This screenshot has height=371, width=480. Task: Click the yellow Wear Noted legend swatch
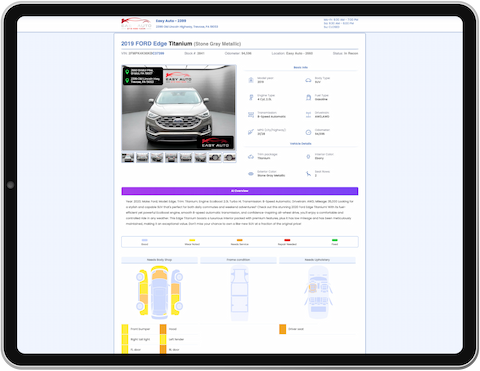192,240
